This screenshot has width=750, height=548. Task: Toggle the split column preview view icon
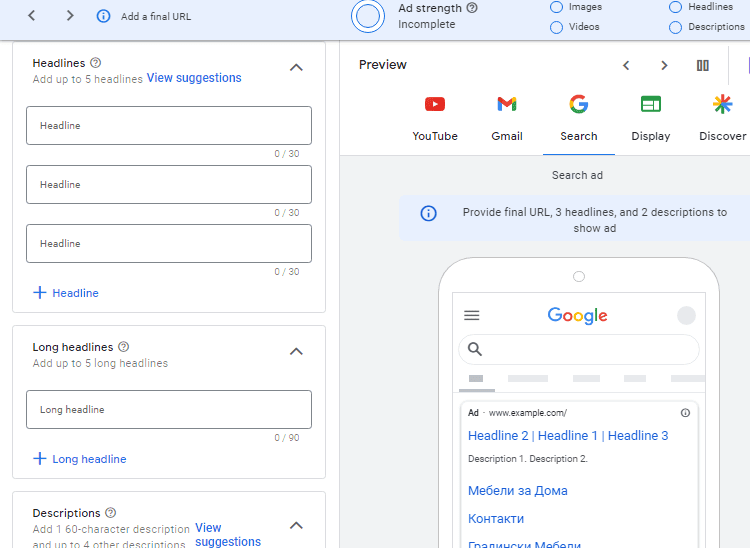click(703, 66)
